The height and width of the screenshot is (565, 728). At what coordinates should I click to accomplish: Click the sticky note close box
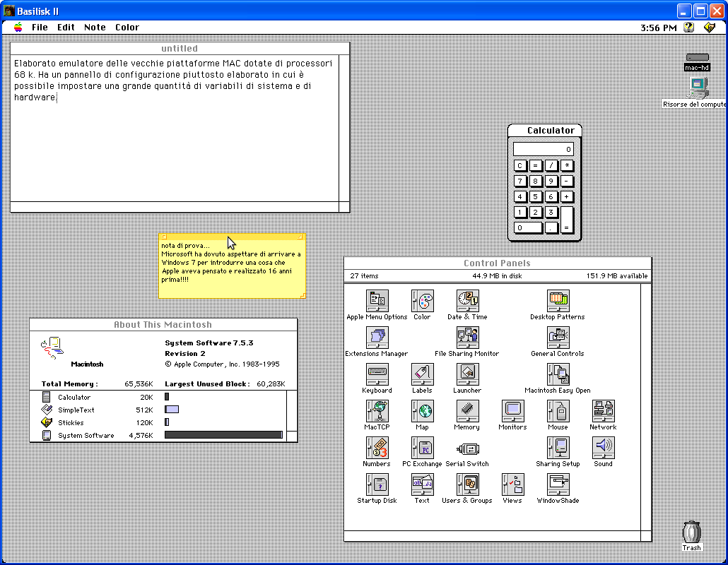[164, 237]
